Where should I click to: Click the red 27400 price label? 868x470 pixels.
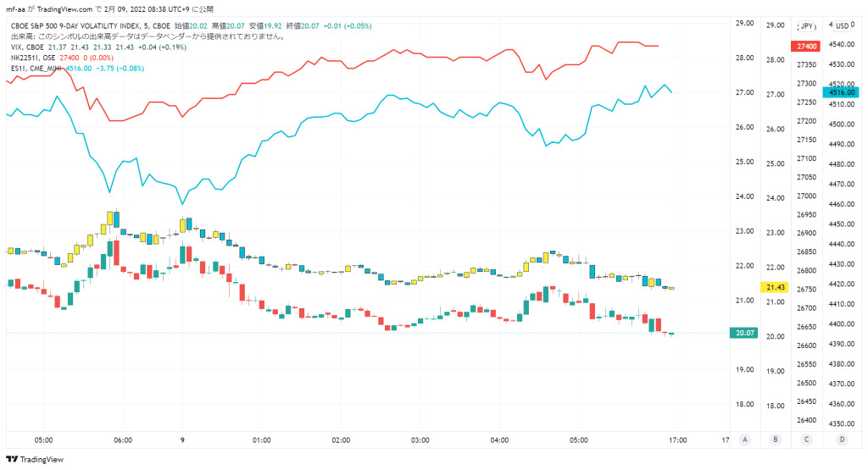tap(806, 47)
